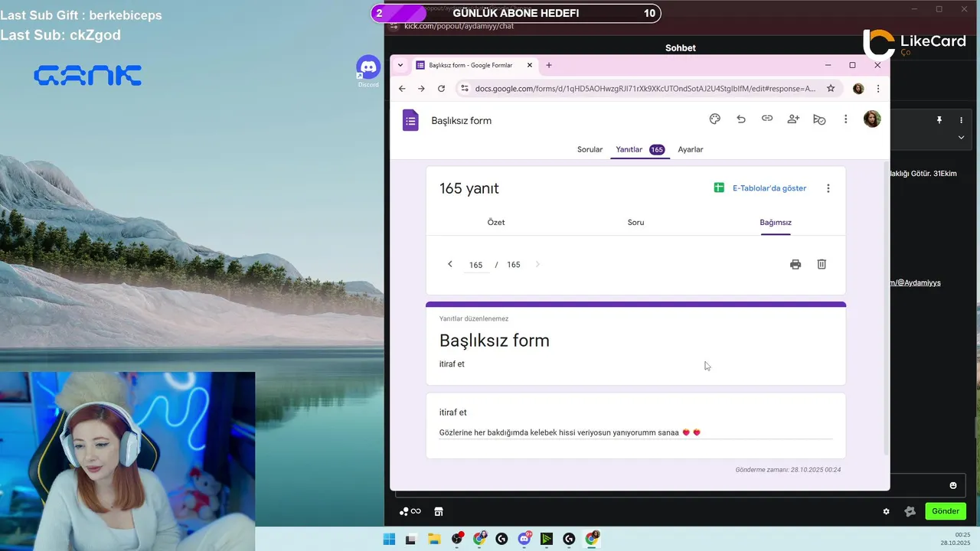This screenshot has height=551, width=980.
Task: Close the Başlıksız form browser tab
Action: (530, 65)
